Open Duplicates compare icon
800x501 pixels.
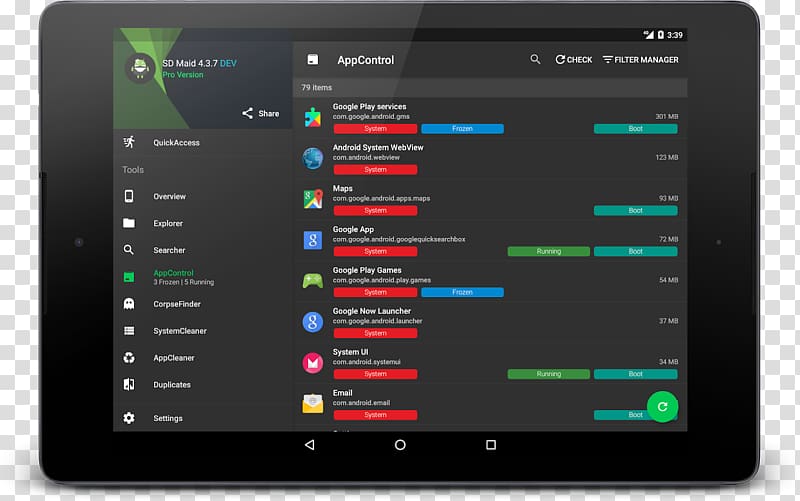tap(129, 384)
